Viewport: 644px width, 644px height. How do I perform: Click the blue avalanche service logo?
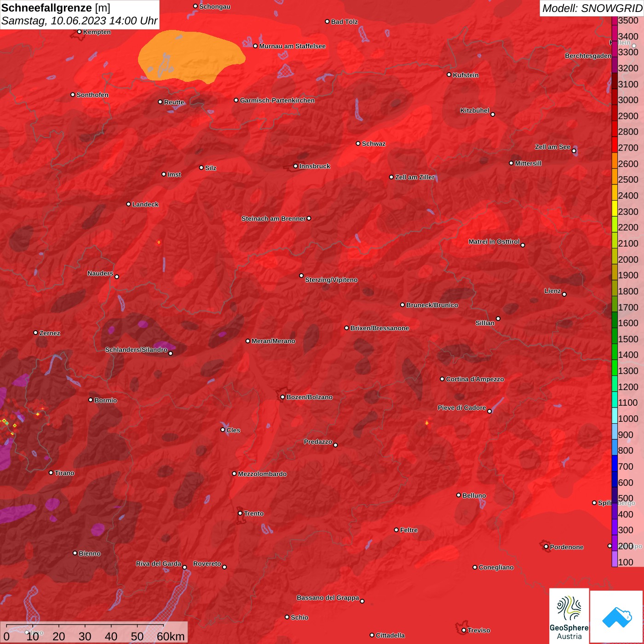point(617,617)
